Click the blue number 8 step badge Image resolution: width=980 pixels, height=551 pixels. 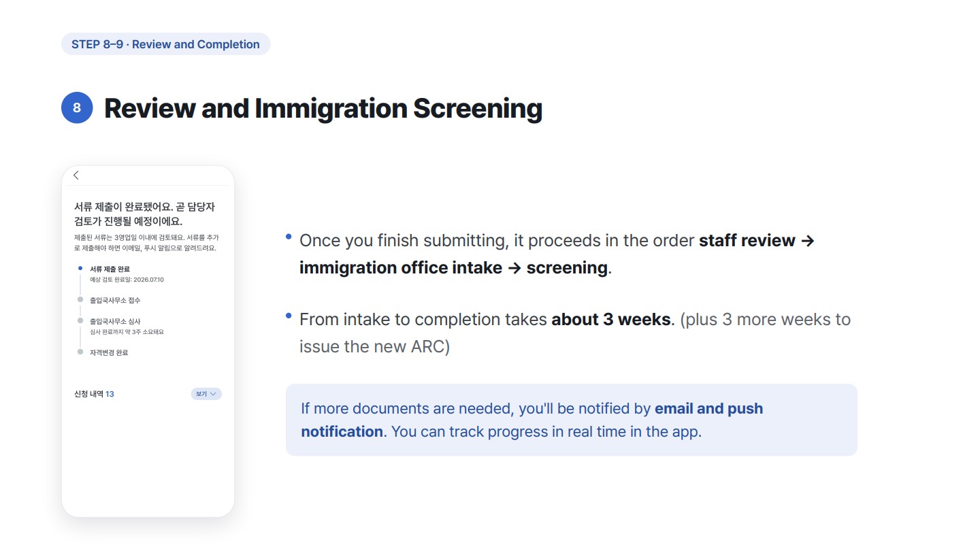(x=77, y=107)
